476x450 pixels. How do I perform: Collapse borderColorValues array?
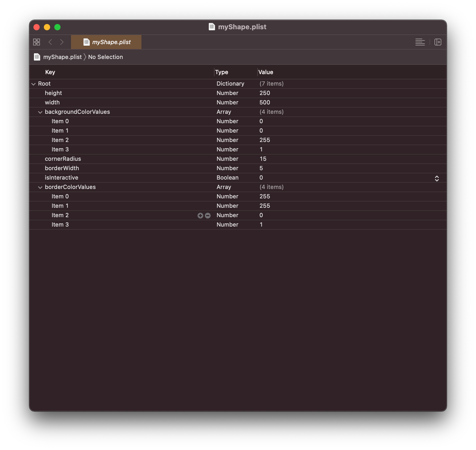tap(40, 187)
